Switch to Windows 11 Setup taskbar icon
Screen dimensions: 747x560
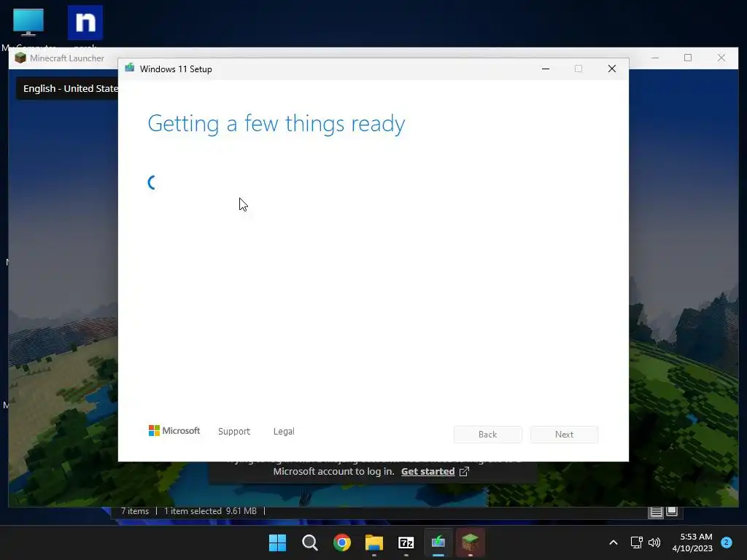438,542
